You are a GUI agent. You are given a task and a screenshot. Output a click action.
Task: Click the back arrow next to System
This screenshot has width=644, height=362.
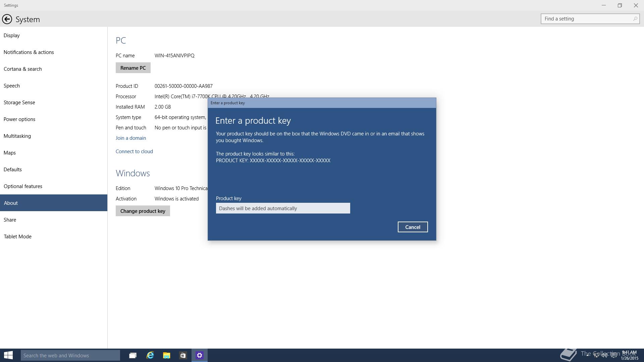point(7,19)
